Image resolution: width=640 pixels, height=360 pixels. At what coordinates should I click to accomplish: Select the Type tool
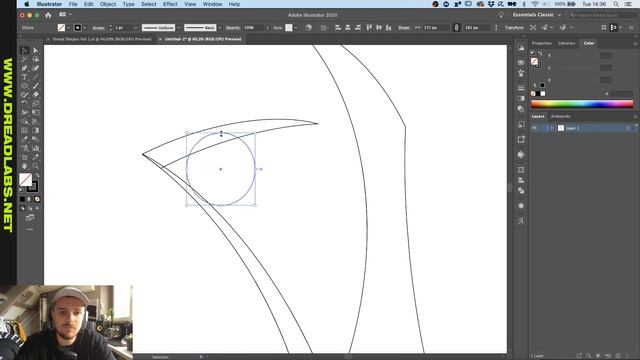[24, 77]
